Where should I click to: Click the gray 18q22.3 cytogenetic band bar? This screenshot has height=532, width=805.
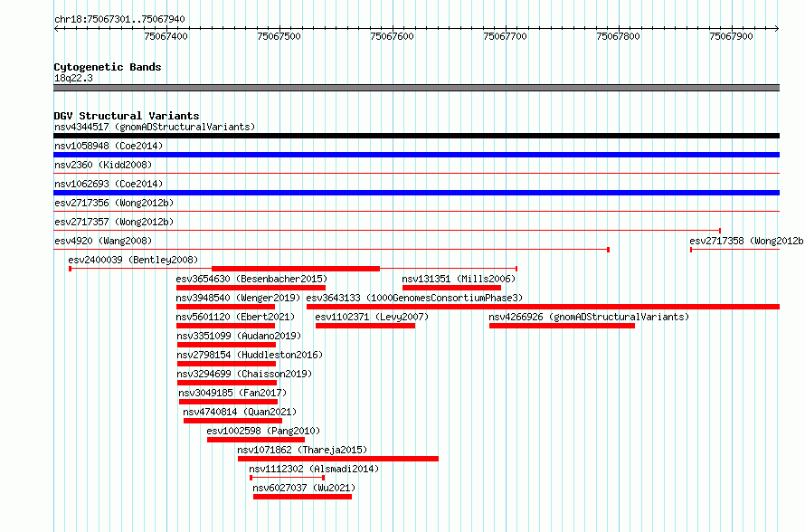(416, 88)
